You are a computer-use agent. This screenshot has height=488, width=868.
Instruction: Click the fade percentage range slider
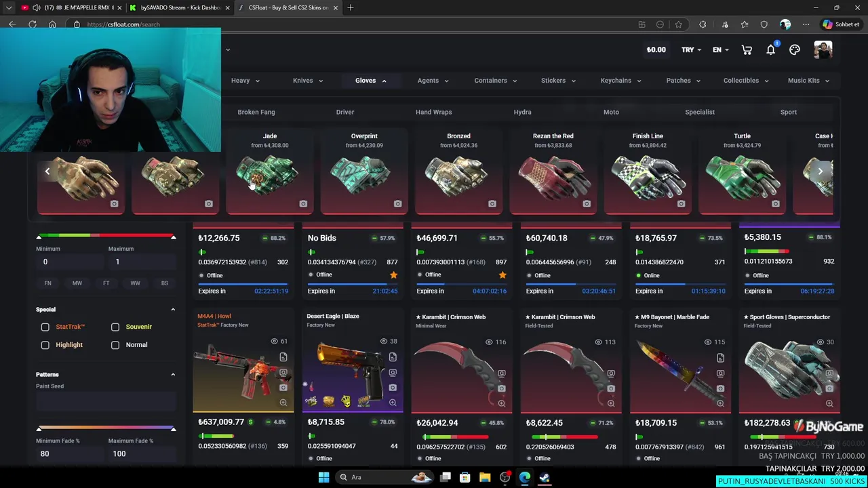(x=106, y=428)
